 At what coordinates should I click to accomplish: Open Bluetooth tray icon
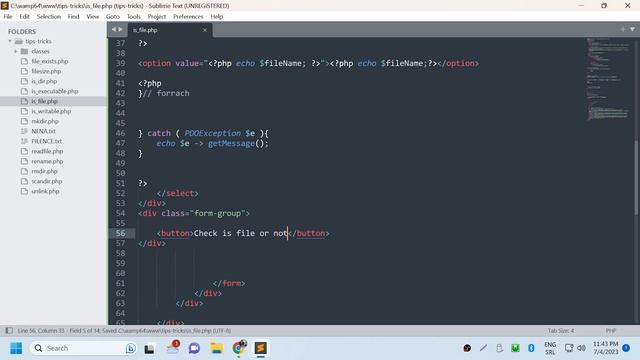click(x=531, y=348)
